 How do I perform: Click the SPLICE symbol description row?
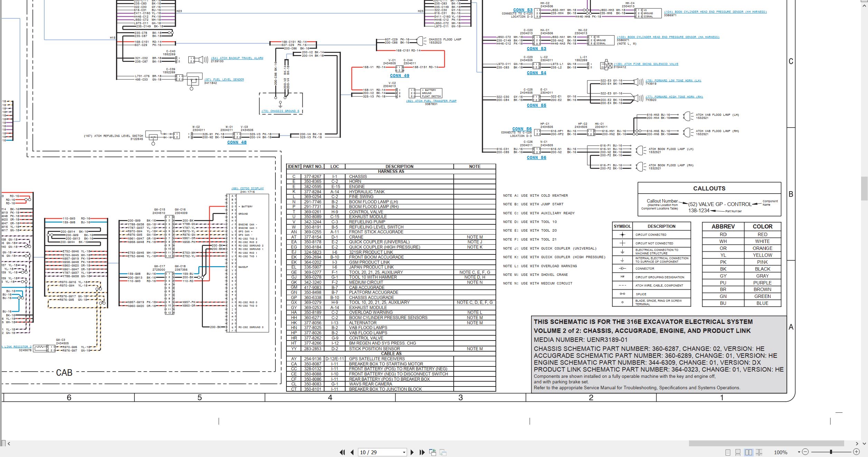tap(651, 294)
